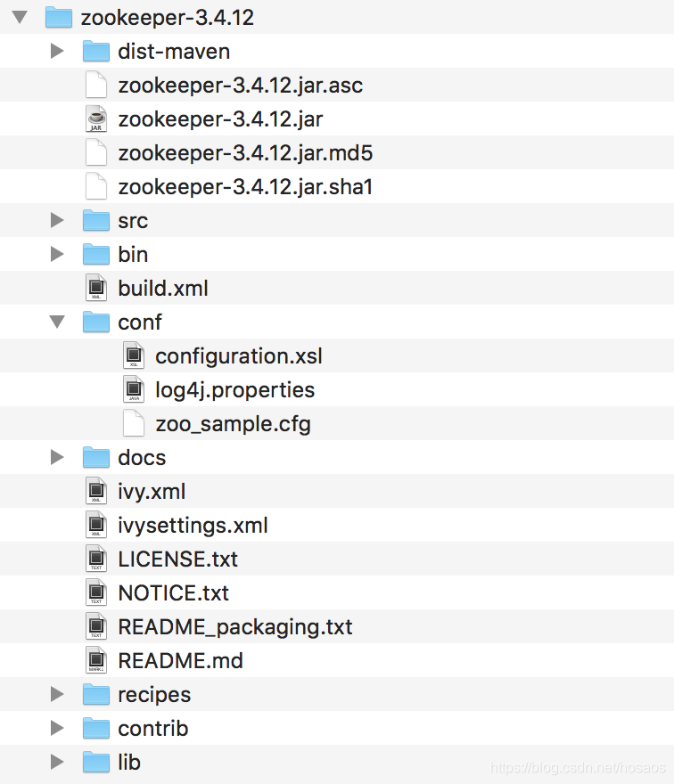Expand the recipes folder
The image size is (674, 784).
(58, 695)
